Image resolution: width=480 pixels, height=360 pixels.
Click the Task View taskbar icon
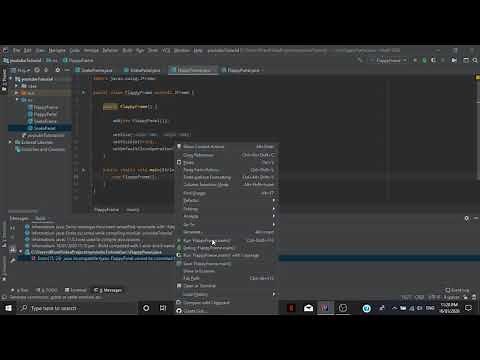163,308
